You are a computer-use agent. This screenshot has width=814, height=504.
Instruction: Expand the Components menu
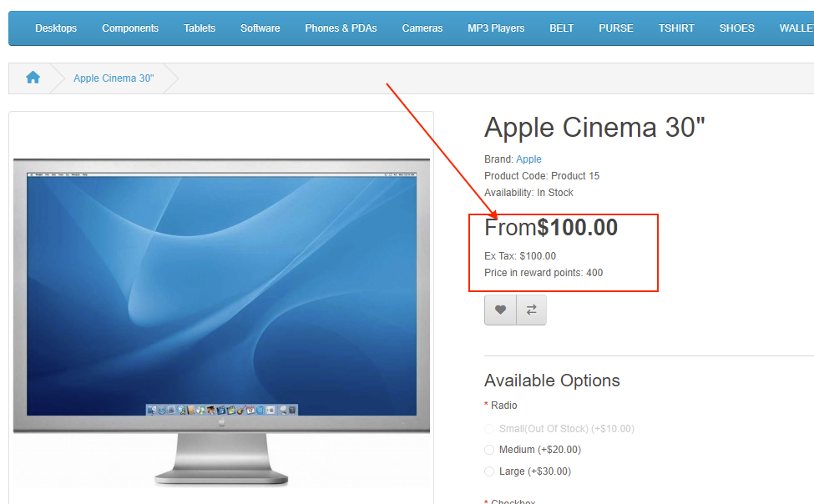130,28
